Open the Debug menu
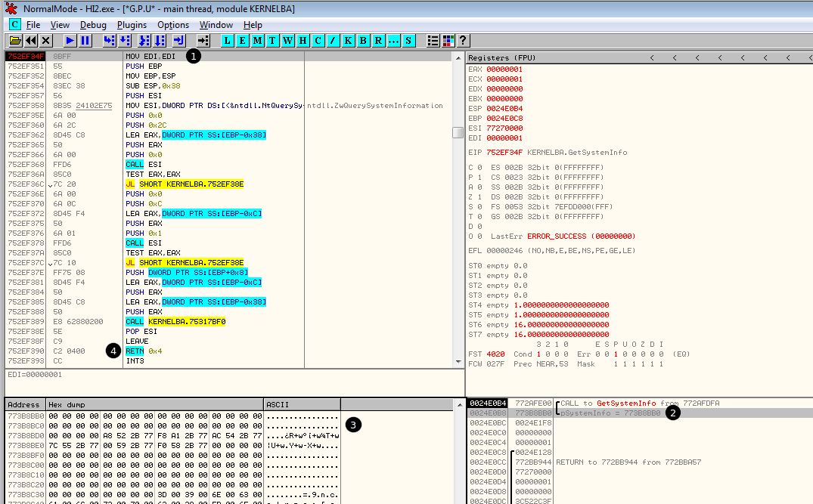This screenshot has width=813, height=504. coord(93,25)
